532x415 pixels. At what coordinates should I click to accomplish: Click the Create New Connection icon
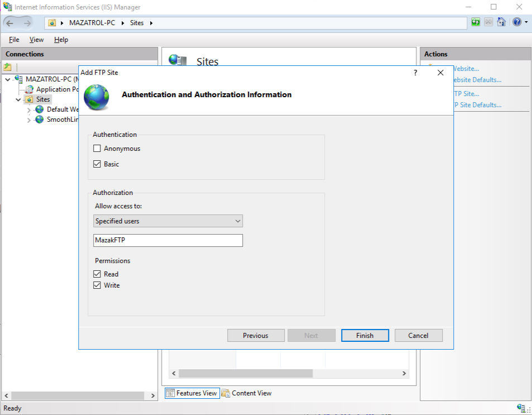tap(7, 67)
